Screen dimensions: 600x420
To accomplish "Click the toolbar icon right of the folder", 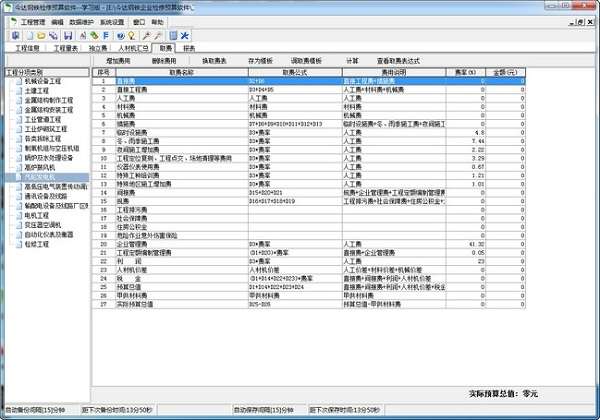I will click(53, 36).
